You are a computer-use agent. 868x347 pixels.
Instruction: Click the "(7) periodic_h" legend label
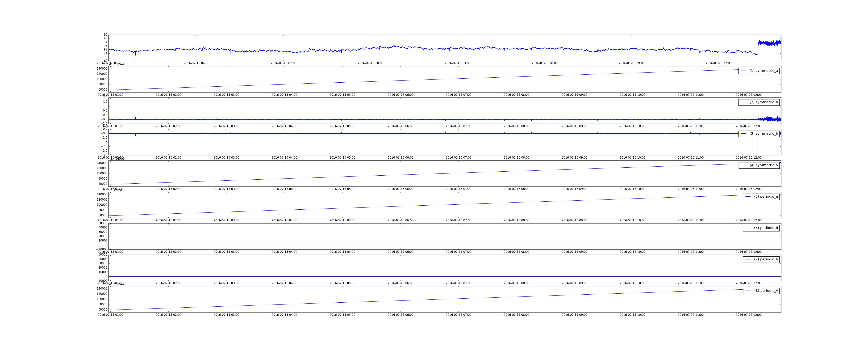click(766, 259)
